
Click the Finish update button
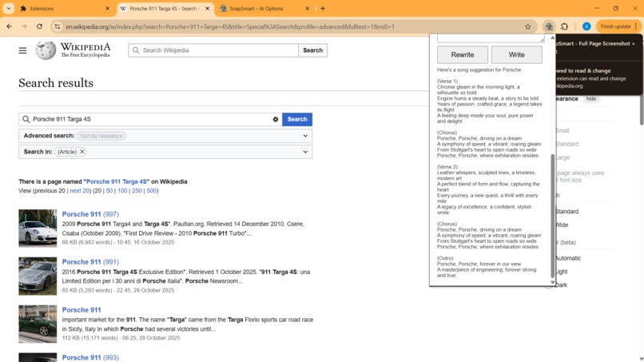(615, 26)
